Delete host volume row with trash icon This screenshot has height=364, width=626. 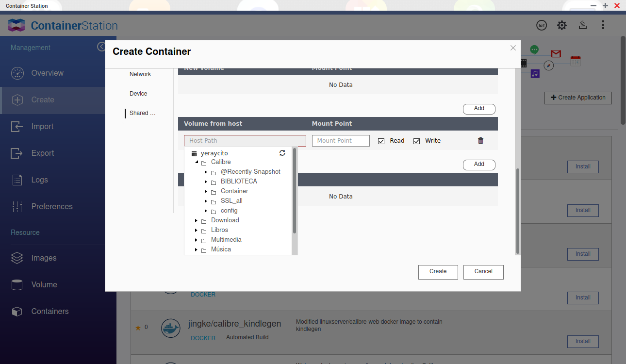(x=480, y=141)
